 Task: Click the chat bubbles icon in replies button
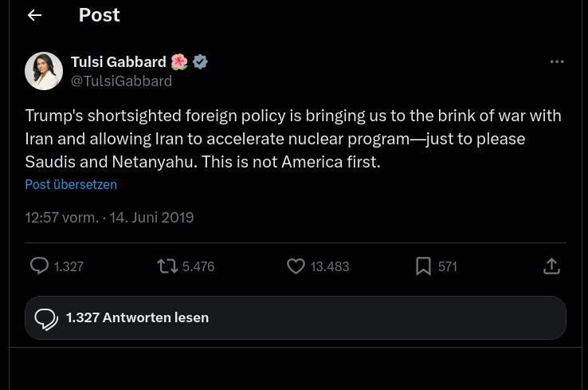(46, 318)
